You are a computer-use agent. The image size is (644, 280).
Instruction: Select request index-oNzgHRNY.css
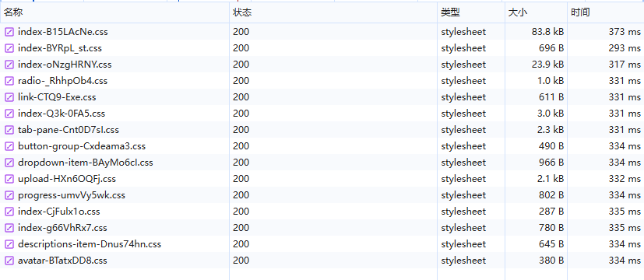click(65, 65)
